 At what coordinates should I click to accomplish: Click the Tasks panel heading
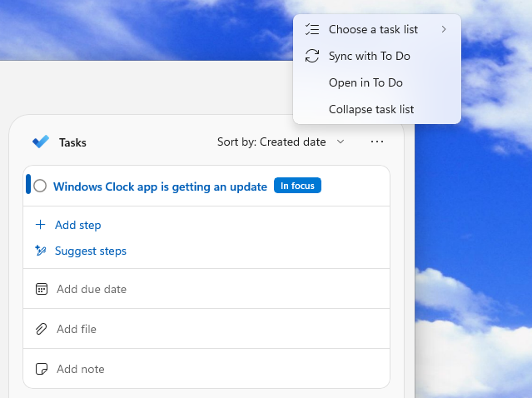click(72, 142)
